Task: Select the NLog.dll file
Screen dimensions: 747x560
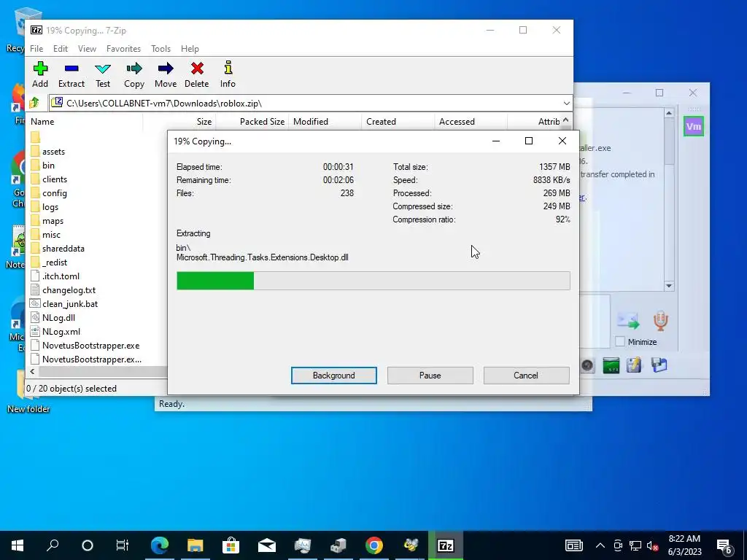Action: coord(58,317)
